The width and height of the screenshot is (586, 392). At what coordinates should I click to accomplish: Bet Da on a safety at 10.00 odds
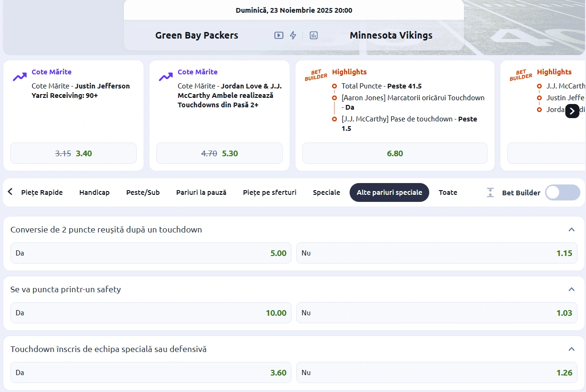pos(150,312)
